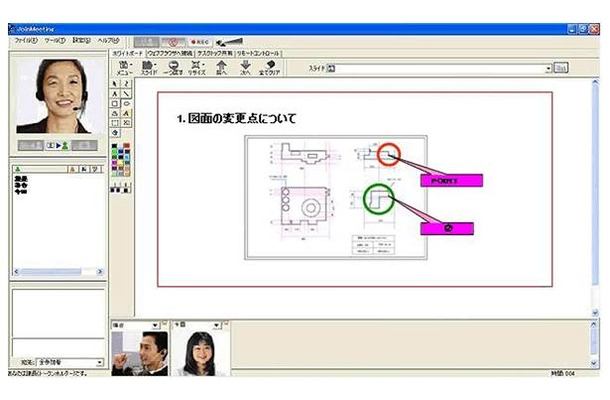
Task: Click the slide (スライド) toolbar icon
Action: click(149, 68)
